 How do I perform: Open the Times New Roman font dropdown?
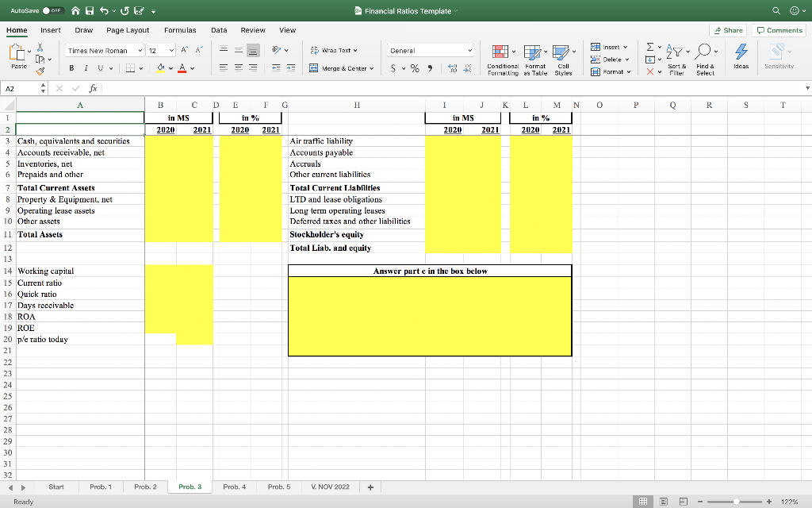103,49
